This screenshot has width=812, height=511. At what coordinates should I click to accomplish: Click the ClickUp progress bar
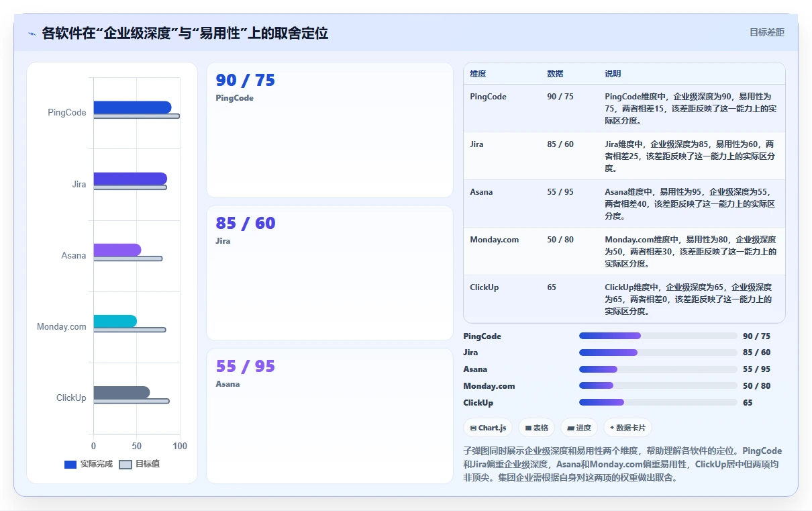point(658,402)
